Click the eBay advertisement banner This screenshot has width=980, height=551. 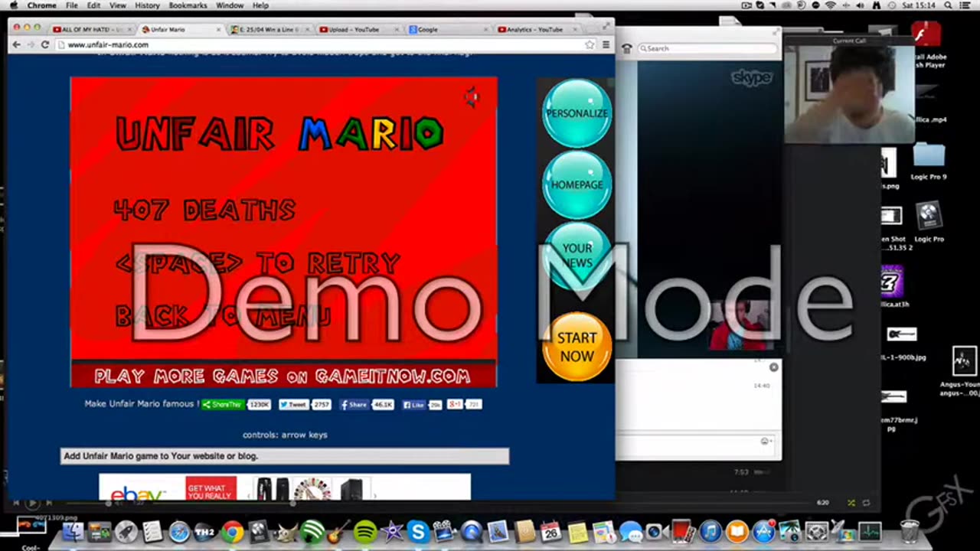click(x=285, y=487)
